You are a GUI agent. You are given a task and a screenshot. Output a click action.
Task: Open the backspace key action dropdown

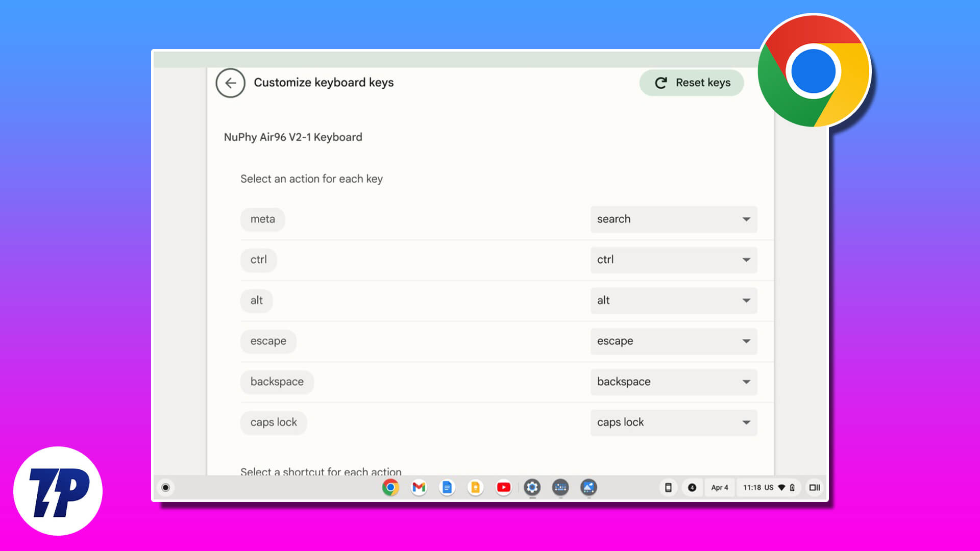pyautogui.click(x=674, y=382)
